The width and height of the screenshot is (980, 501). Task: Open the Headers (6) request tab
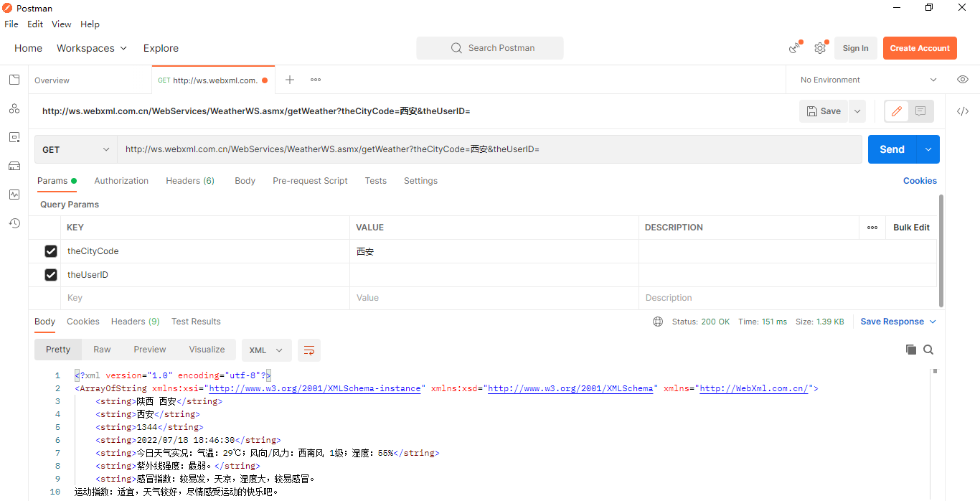(190, 181)
